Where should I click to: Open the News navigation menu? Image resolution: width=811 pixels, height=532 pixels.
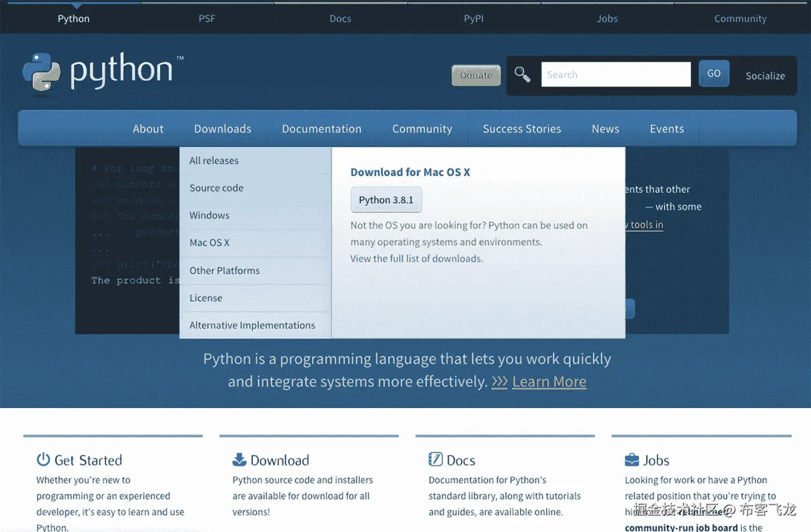coord(605,129)
